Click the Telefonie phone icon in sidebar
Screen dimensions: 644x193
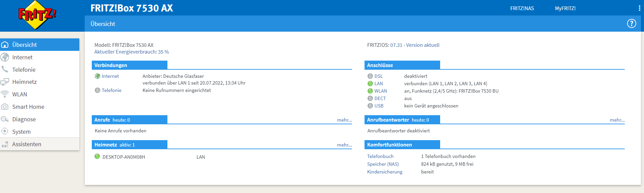5,69
